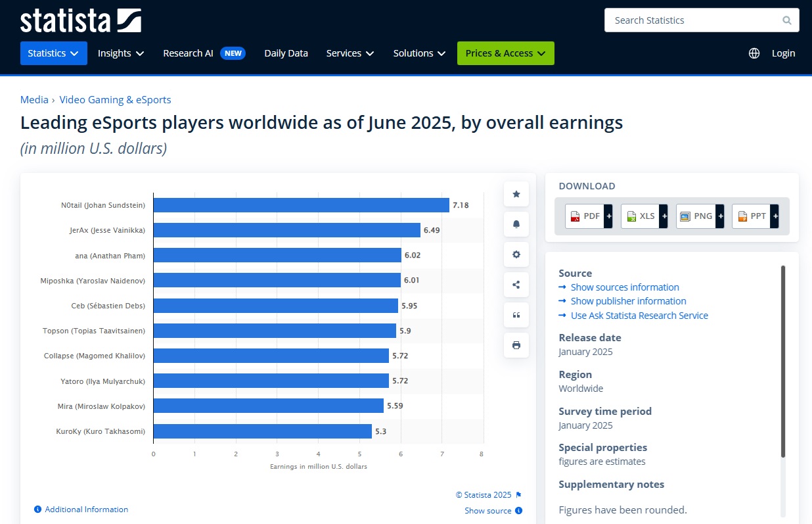
Task: Click the search magnifier icon
Action: pyautogui.click(x=787, y=20)
